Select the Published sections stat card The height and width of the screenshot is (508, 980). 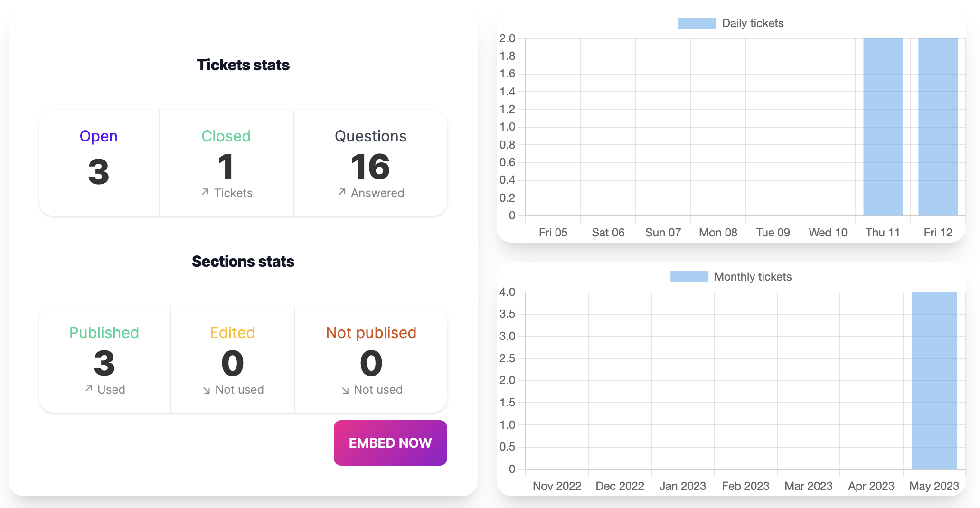pos(104,359)
